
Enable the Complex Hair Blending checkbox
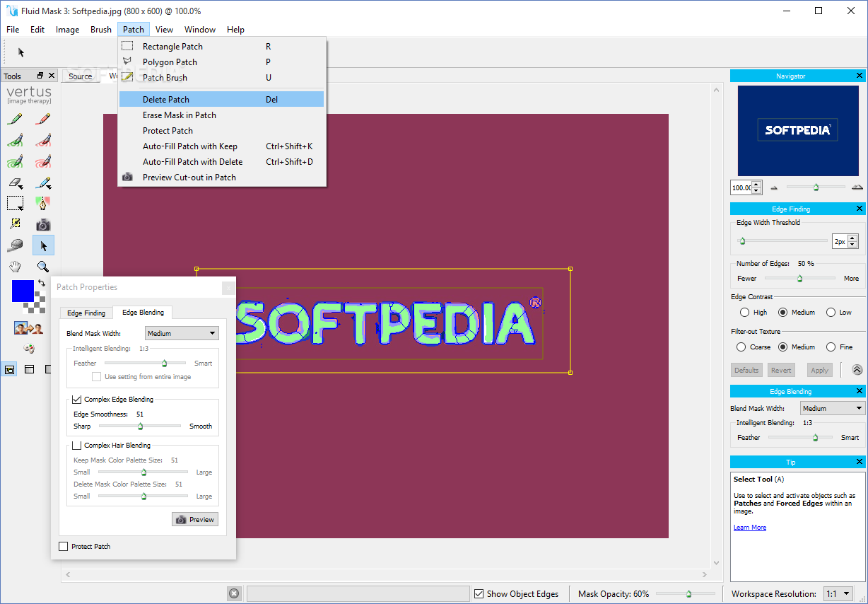76,445
